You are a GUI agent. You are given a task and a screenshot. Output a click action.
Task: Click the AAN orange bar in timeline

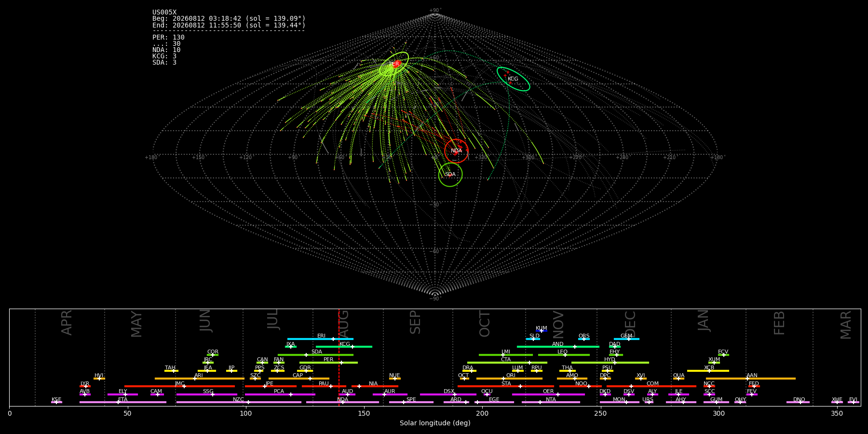[751, 379]
